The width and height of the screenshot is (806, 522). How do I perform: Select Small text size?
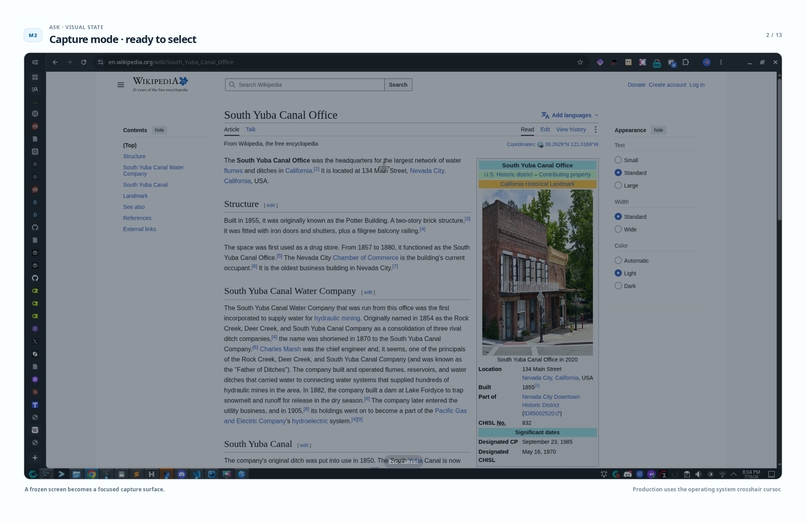pos(618,160)
